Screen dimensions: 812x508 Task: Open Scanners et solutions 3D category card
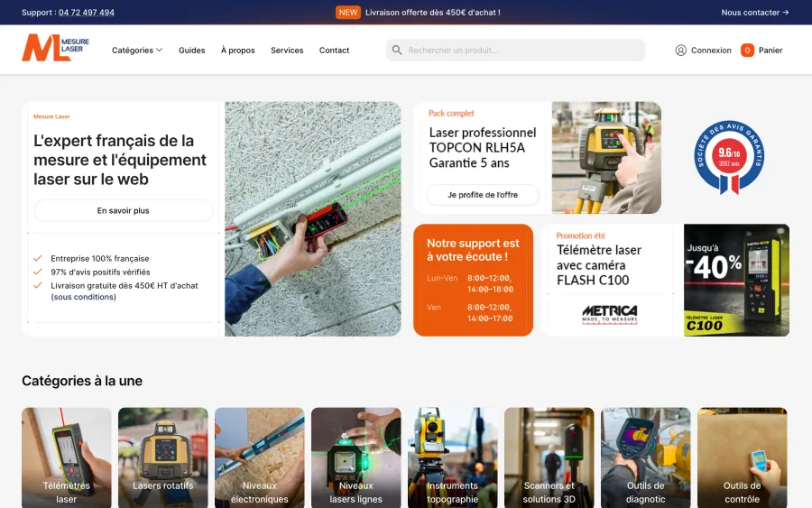[x=549, y=457]
